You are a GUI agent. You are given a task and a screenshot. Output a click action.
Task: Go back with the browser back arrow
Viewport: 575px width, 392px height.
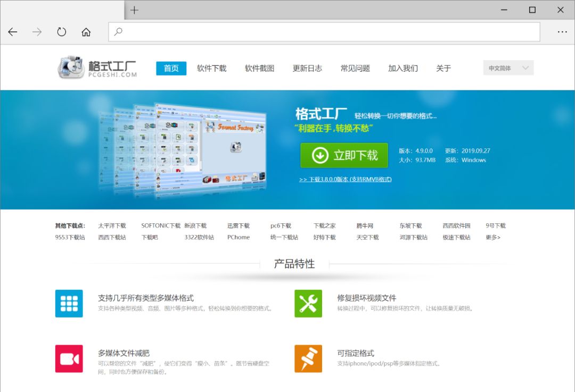(x=12, y=32)
